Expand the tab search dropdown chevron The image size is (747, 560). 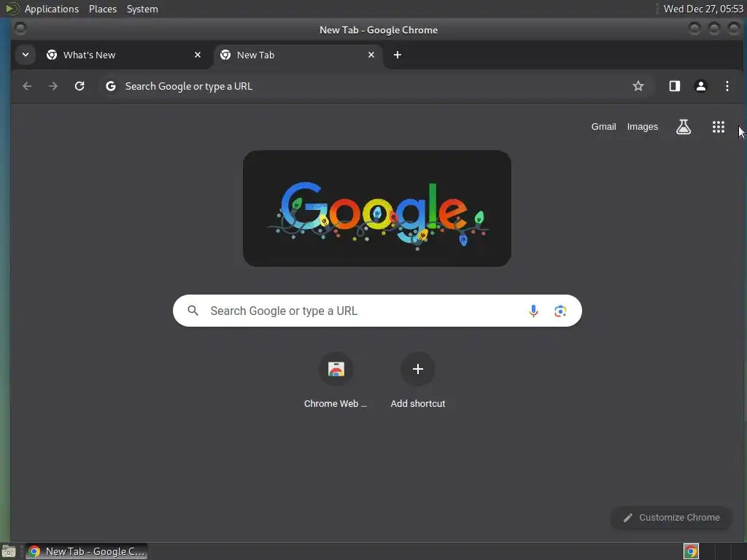[26, 55]
